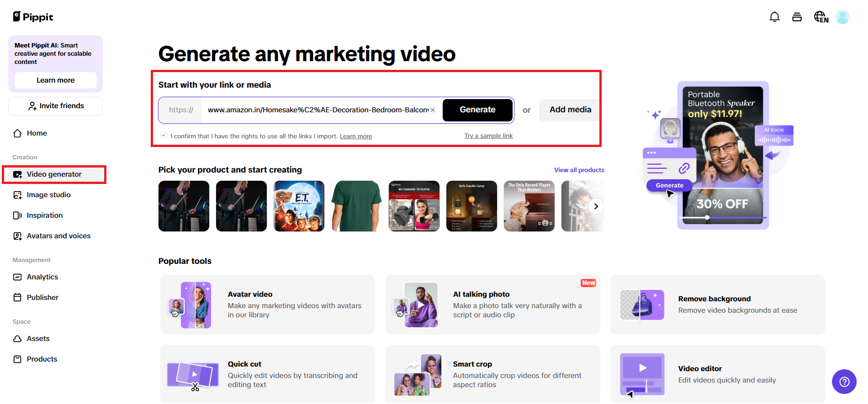Click the Assets cloud icon
Screen dimensions: 868x404
[17, 339]
